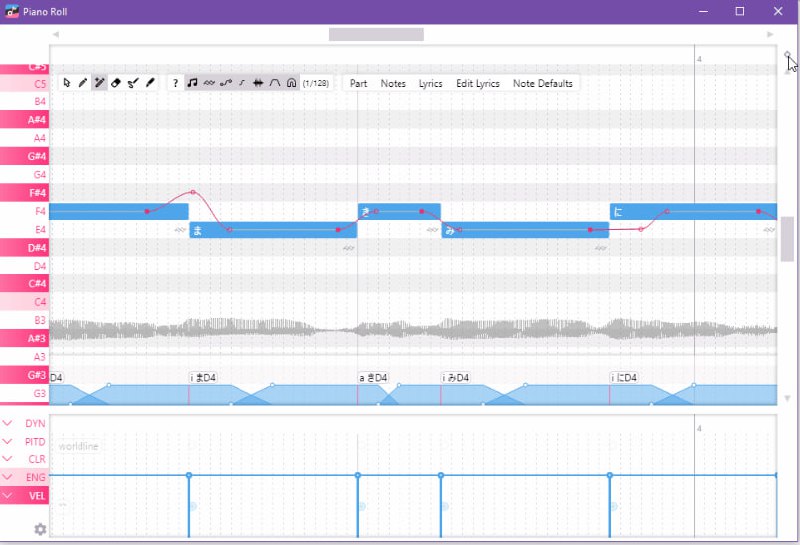Open the CLR expression chevron
The width and height of the screenshot is (800, 545).
click(x=8, y=460)
